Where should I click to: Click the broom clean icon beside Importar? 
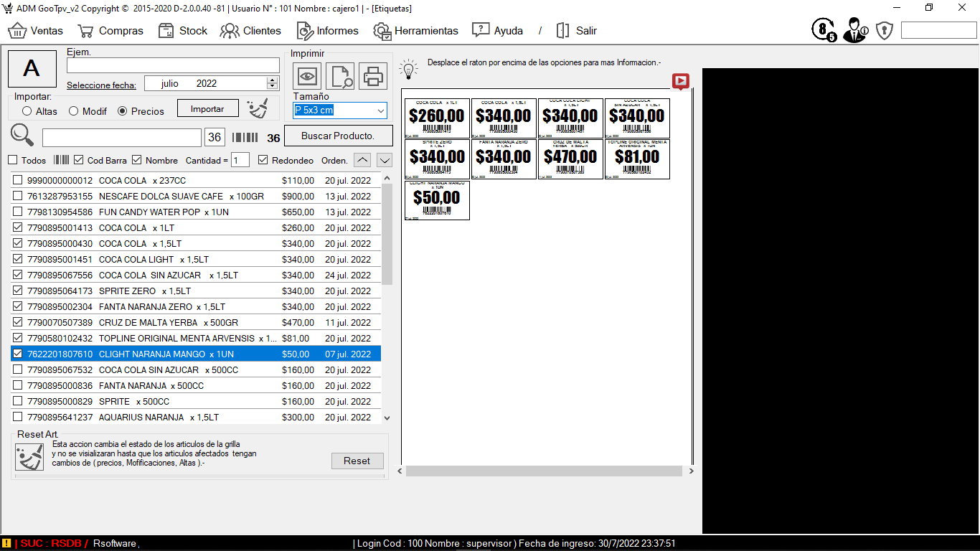(257, 108)
